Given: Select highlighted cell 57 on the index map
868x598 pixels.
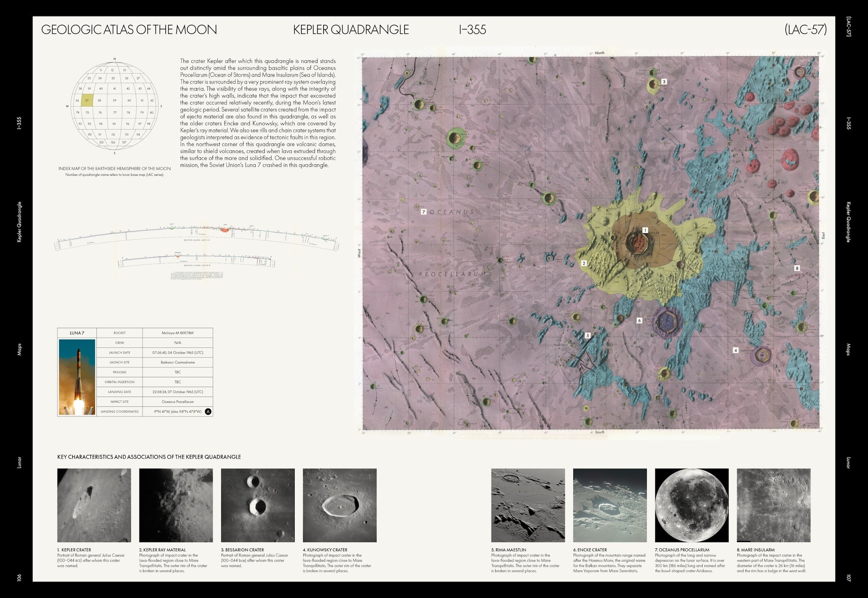Looking at the screenshot, I should point(87,100).
